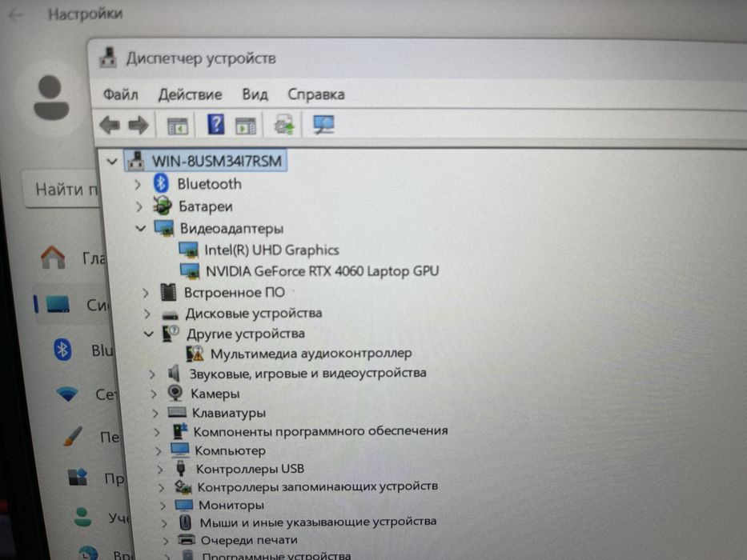Select the Компьютер row text
This screenshot has height=560, width=747.
tap(230, 450)
